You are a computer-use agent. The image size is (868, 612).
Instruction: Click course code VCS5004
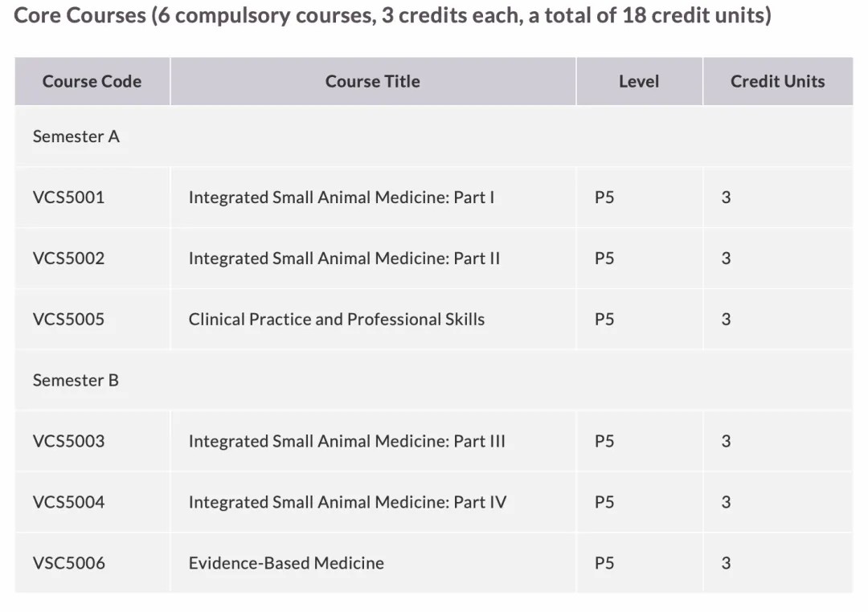(68, 502)
